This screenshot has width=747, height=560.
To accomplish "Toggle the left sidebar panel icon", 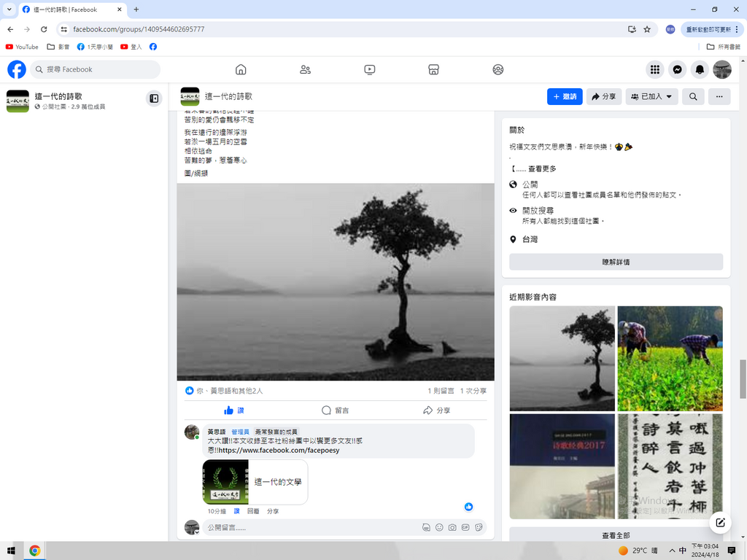I will click(154, 98).
